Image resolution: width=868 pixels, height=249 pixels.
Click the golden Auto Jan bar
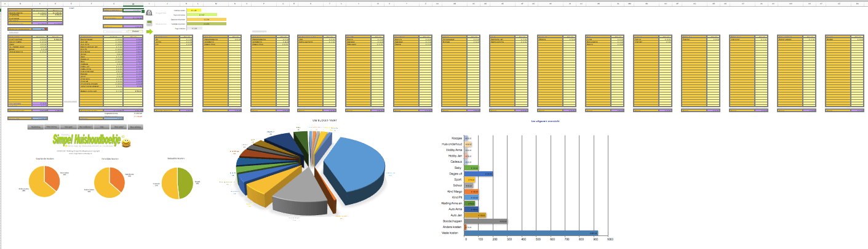click(476, 215)
